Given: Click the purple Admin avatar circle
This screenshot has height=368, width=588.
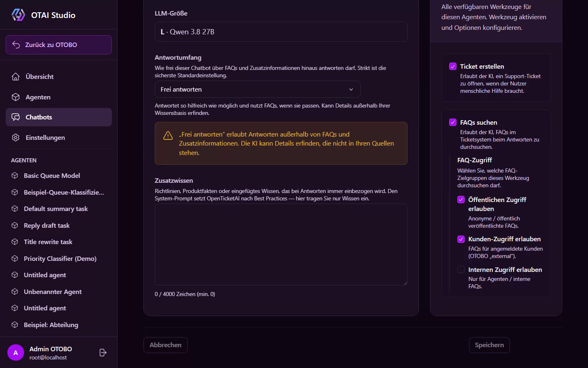Looking at the screenshot, I should 16,352.
